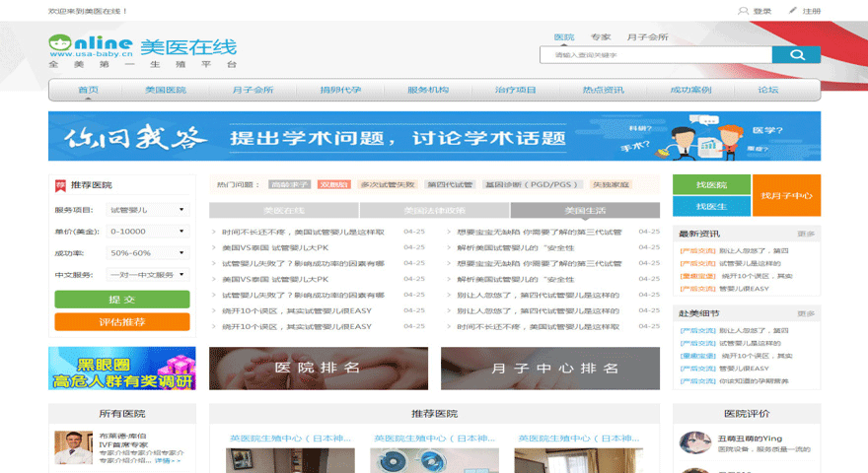Screen dimensions: 868x473
Task: Open 捐卵代孕 in the navigation bar
Action: click(340, 90)
